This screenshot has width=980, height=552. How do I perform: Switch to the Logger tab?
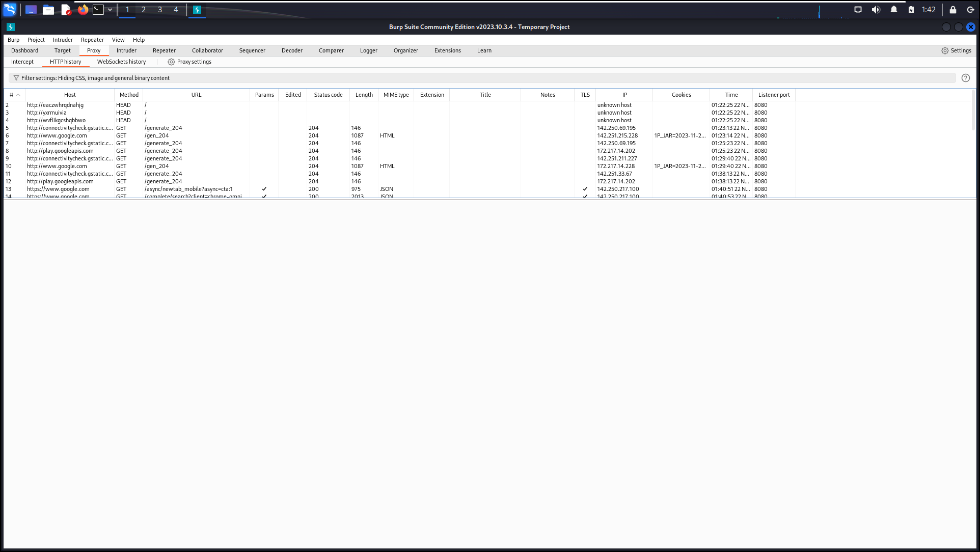point(368,50)
